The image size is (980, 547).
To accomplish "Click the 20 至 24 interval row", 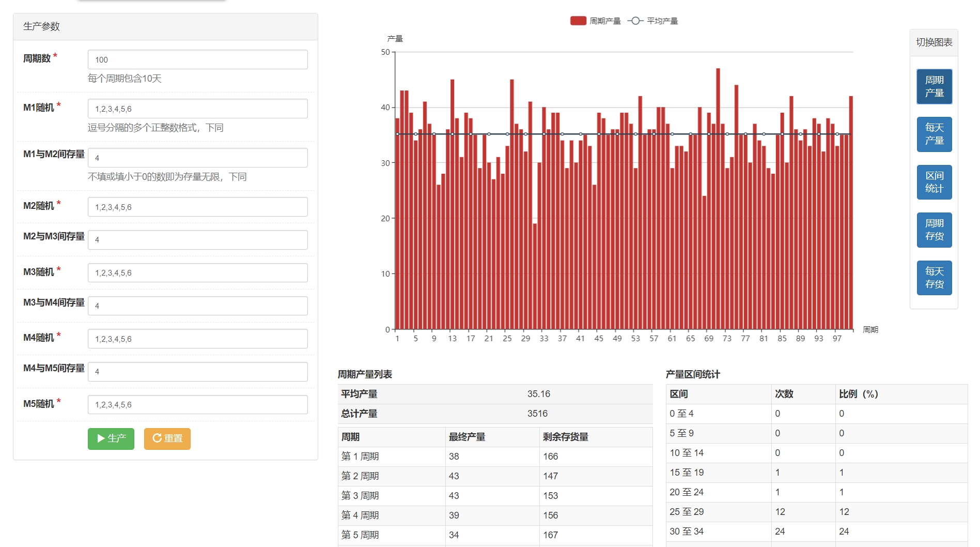I will coord(817,492).
